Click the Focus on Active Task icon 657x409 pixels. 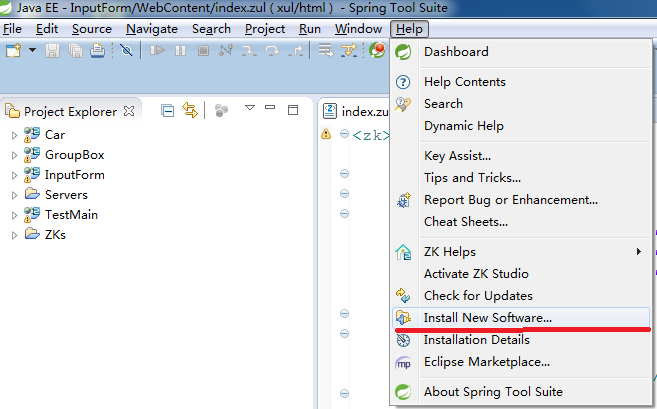click(x=221, y=111)
